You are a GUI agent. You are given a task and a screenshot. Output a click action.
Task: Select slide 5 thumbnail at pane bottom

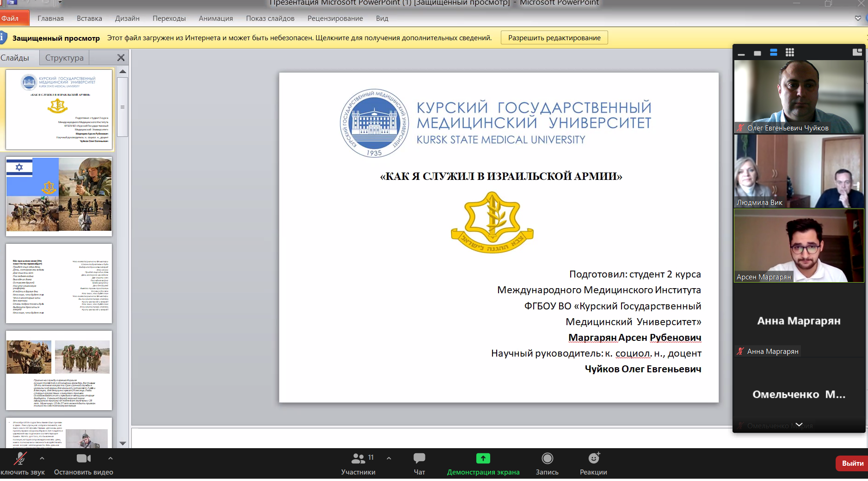point(59,433)
